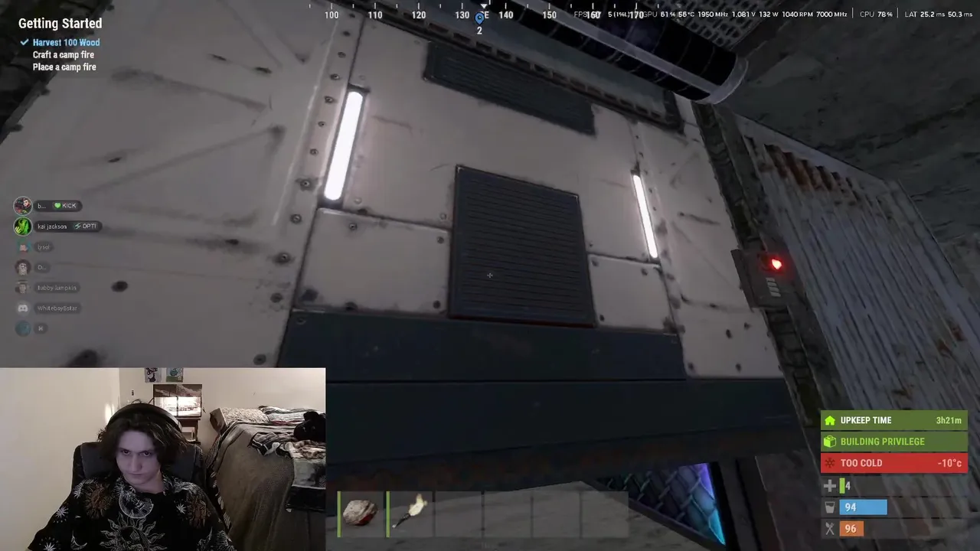Image resolution: width=980 pixels, height=551 pixels.
Task: Click the webcam feed overlay
Action: (x=162, y=459)
